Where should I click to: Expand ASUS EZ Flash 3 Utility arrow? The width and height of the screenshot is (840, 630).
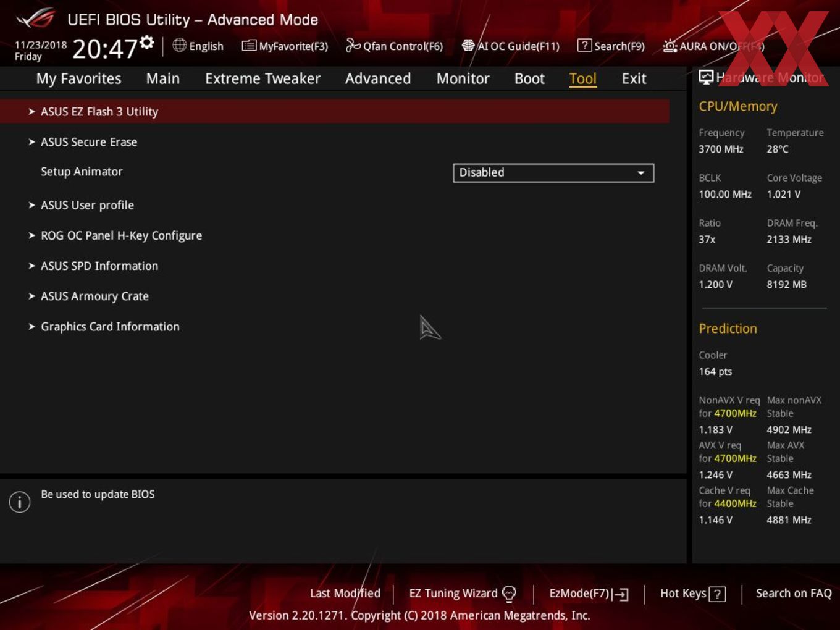[31, 112]
